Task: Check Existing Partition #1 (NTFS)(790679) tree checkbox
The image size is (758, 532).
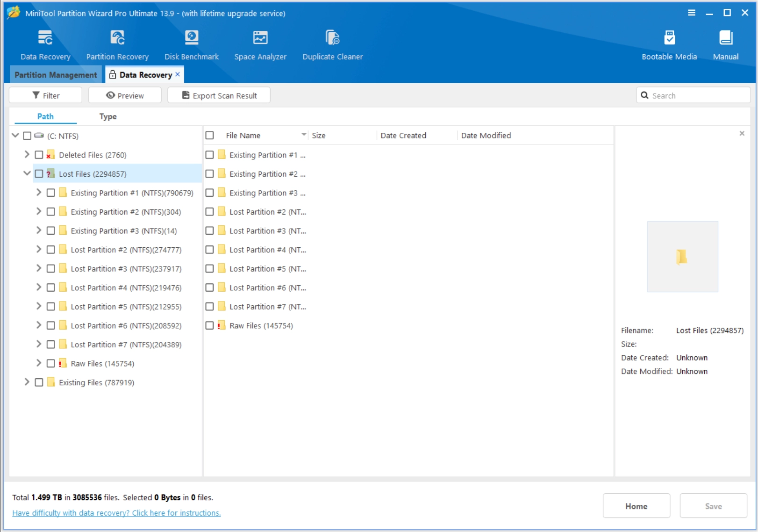Action: click(x=51, y=193)
